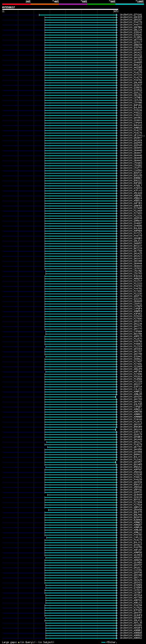Click label UniRef100_Q41447
The width and height of the screenshot is (146, 644).
[x=131, y=50]
